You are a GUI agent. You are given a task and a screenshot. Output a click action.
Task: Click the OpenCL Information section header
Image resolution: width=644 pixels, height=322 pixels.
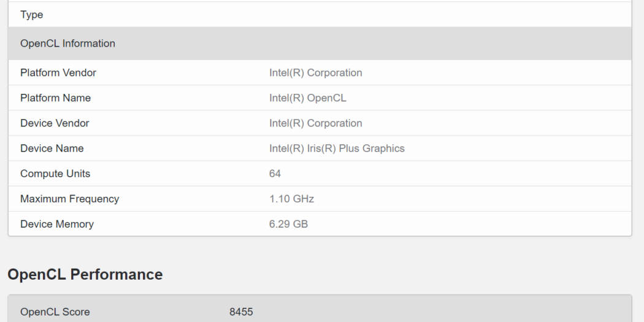[67, 44]
